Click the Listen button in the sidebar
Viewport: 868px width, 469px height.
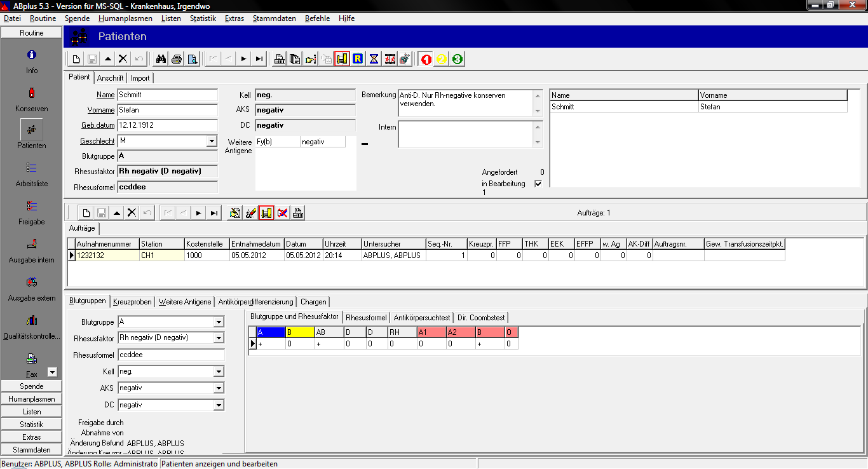click(31, 412)
